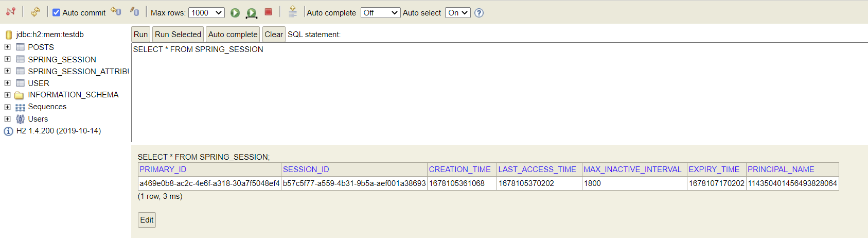Select USER table name in tree
868x238 pixels.
(39, 83)
